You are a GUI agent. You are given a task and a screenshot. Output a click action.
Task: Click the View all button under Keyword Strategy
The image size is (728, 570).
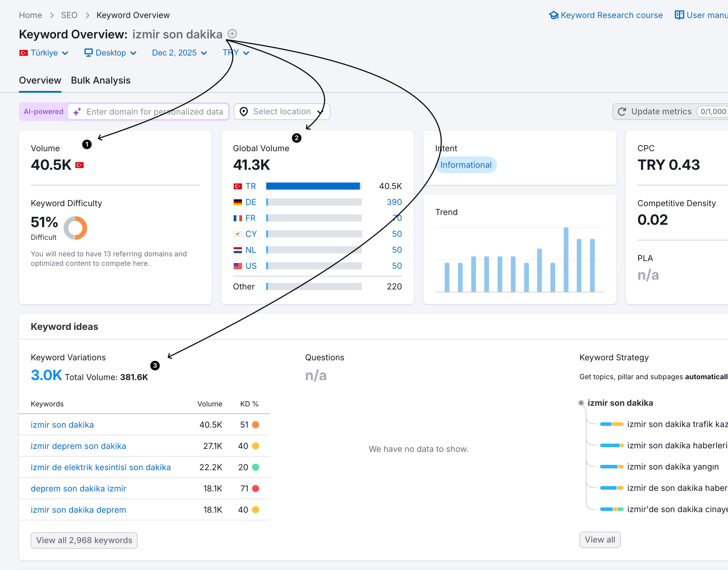pos(599,540)
